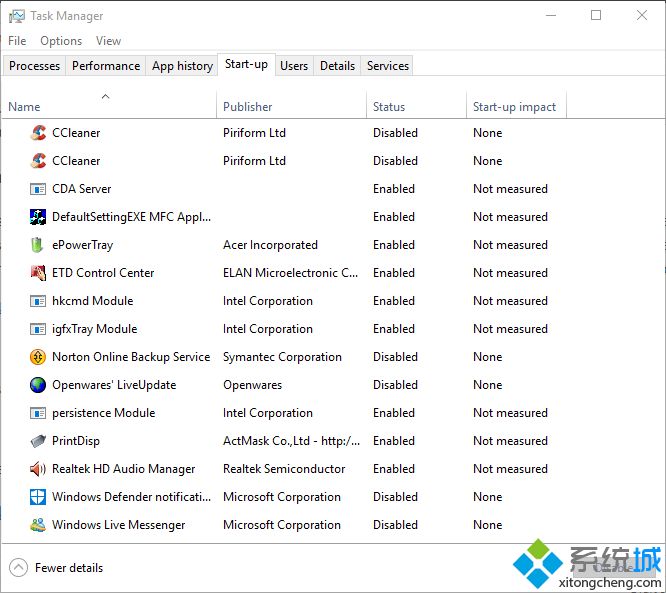Click the Openwares' LiveUpdate globe icon
This screenshot has height=593, width=666.
[38, 385]
